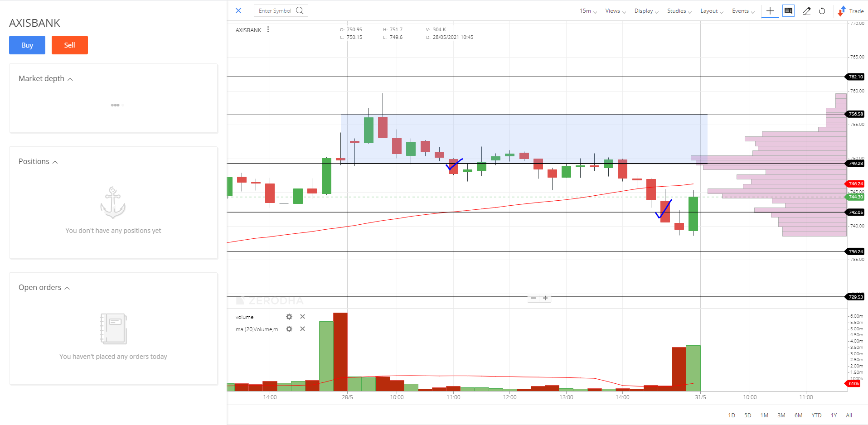The width and height of the screenshot is (868, 425).
Task: Click the volume study label
Action: point(245,317)
